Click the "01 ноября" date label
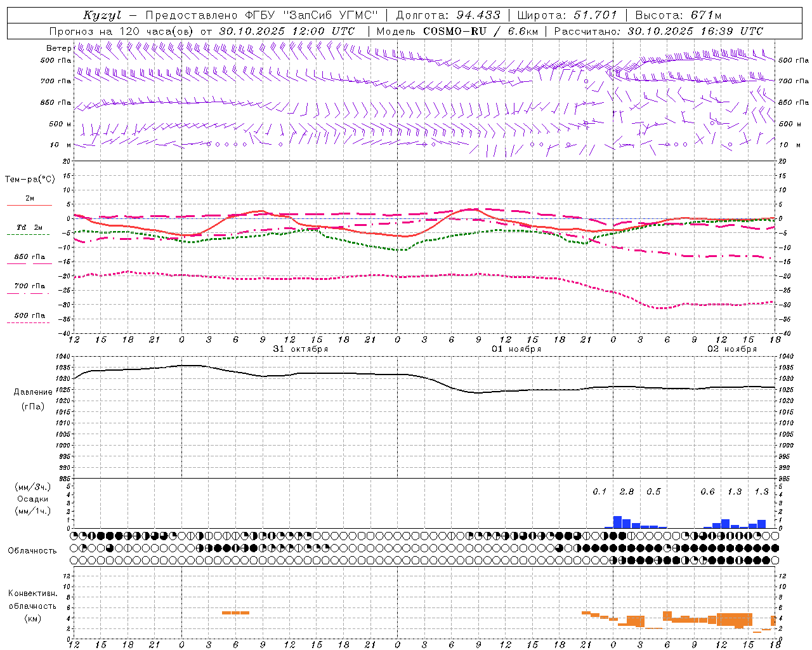Viewport: 812px width, 650px height. (x=516, y=348)
